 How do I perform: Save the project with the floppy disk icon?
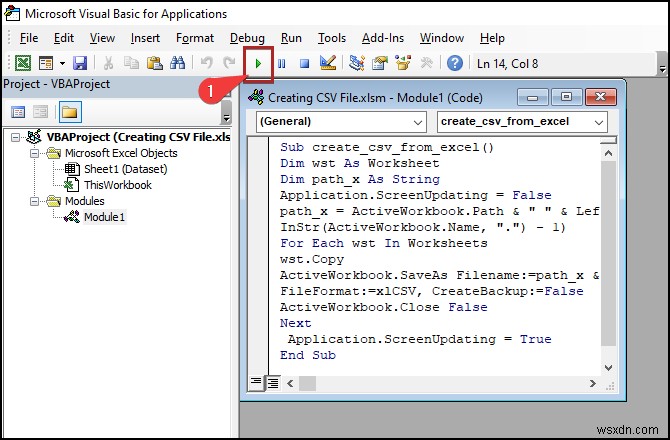click(x=80, y=63)
